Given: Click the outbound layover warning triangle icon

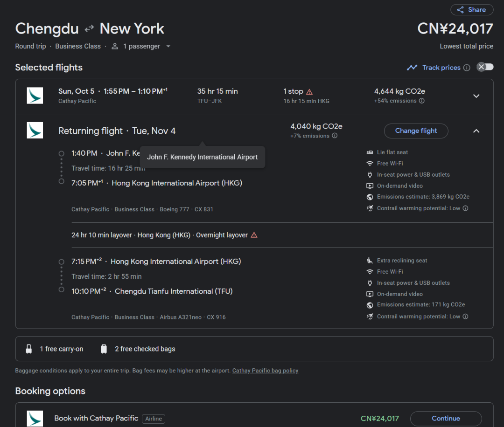Looking at the screenshot, I should (309, 92).
